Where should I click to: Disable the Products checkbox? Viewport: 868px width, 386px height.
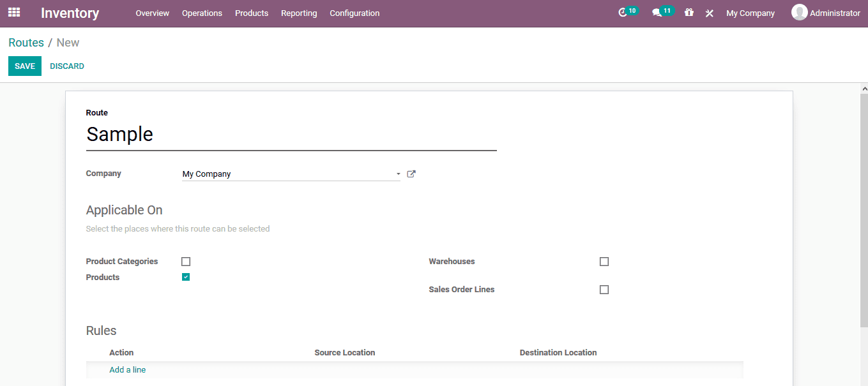point(185,276)
